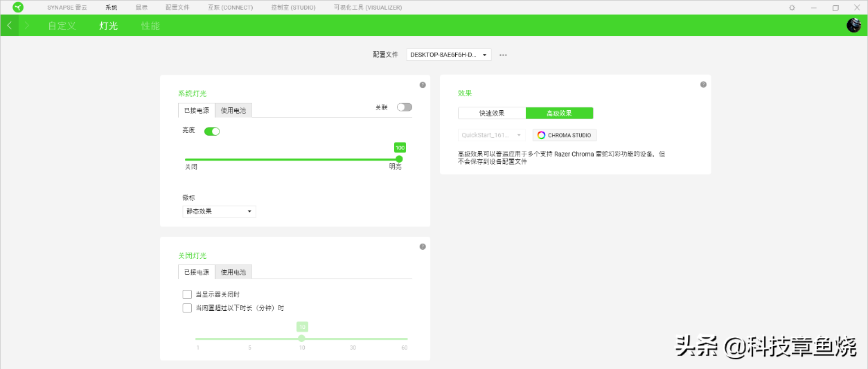Screen dimensions: 868x369
Task: Open the profile three-dot options menu
Action: point(503,55)
